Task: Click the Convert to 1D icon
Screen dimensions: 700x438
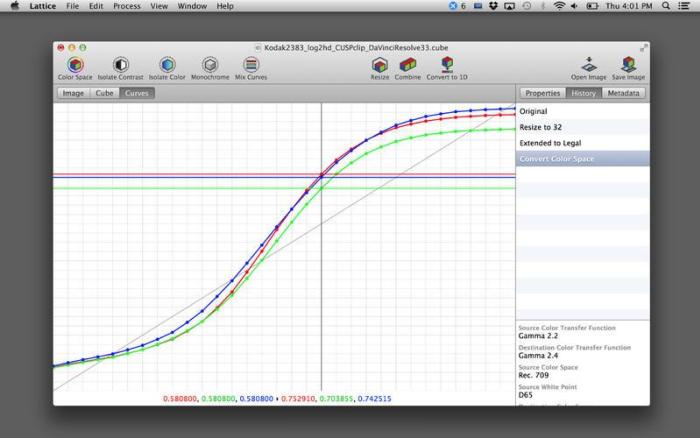Action: click(446, 65)
